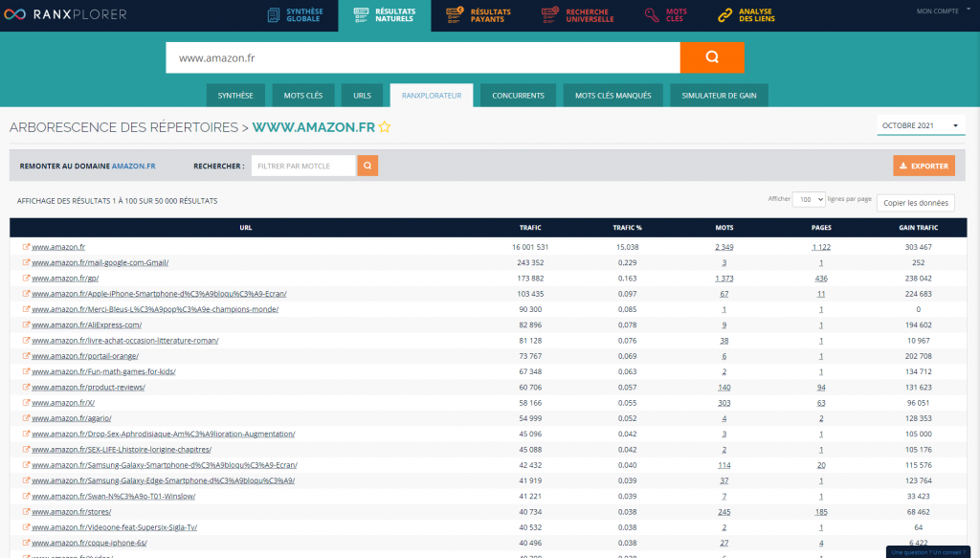980x558 pixels.
Task: Open external link icon for AliExpress-com row
Action: pos(26,324)
